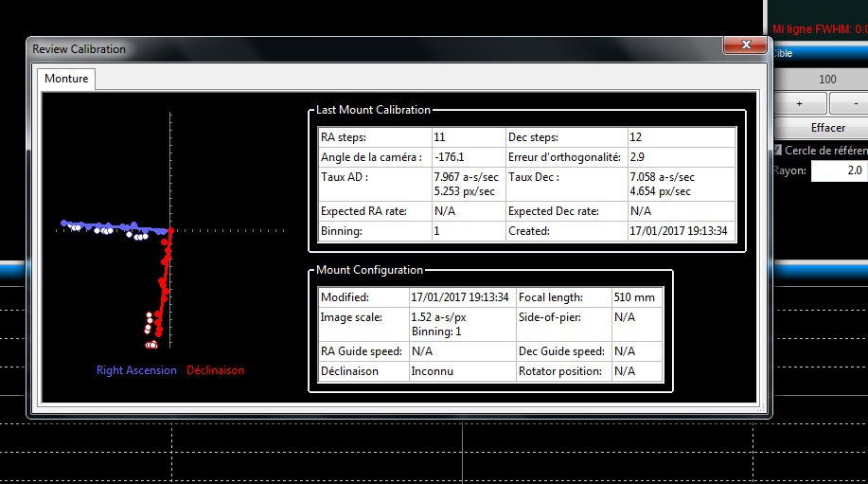868x484 pixels.
Task: Click the Expected Dec rate N/A cell
Action: 641,211
